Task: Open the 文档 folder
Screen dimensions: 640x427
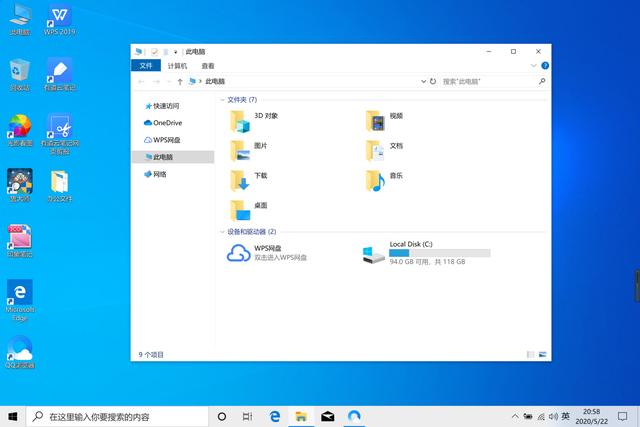Action: pos(384,151)
